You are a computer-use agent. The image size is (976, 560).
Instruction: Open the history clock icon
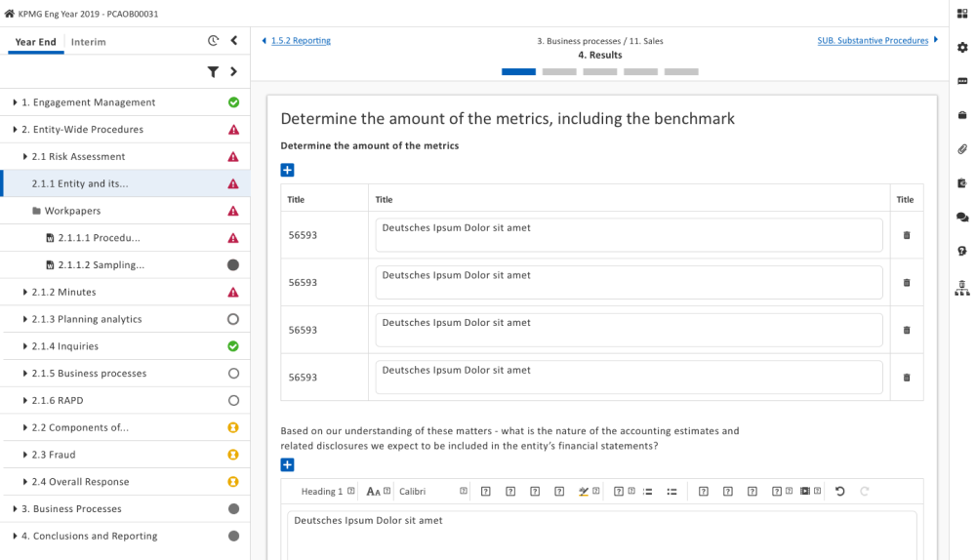pyautogui.click(x=213, y=41)
